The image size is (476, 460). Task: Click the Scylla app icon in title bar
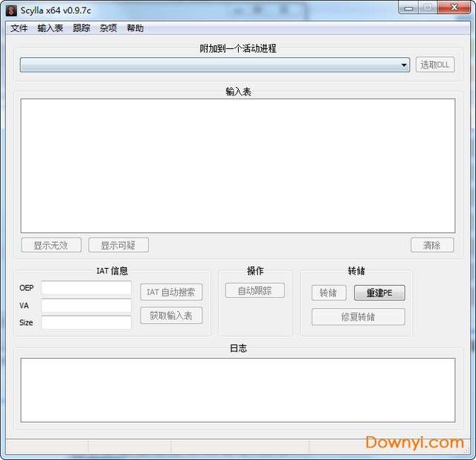11,10
